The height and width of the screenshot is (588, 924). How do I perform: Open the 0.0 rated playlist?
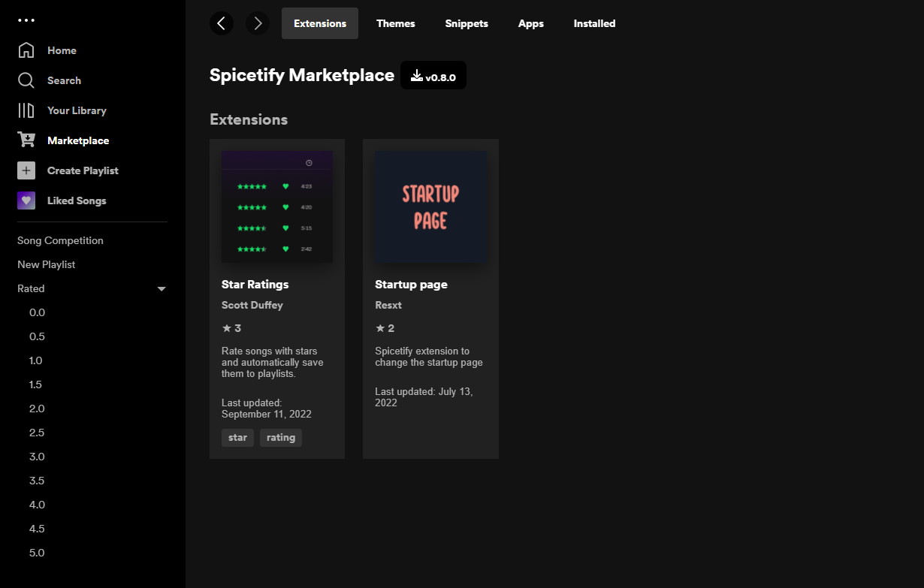(x=37, y=312)
